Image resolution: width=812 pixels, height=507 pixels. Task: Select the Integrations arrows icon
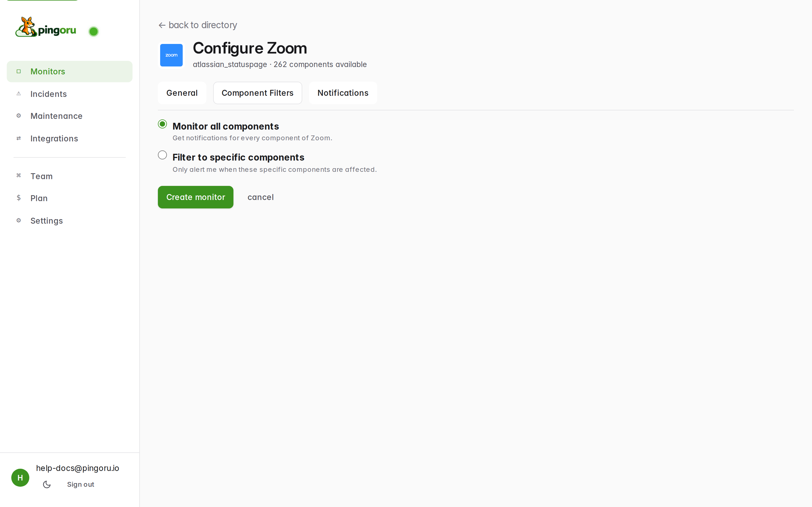point(18,138)
